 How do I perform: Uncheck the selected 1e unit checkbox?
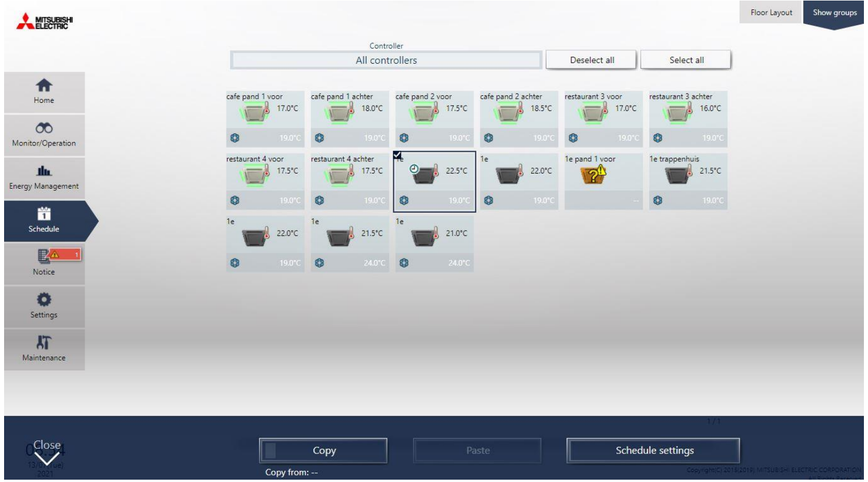click(x=398, y=155)
